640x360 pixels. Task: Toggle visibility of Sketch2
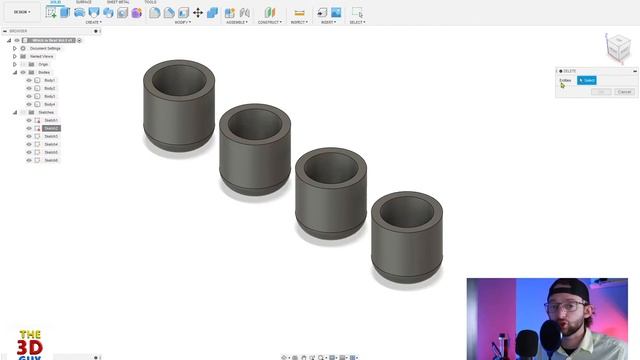pyautogui.click(x=29, y=128)
